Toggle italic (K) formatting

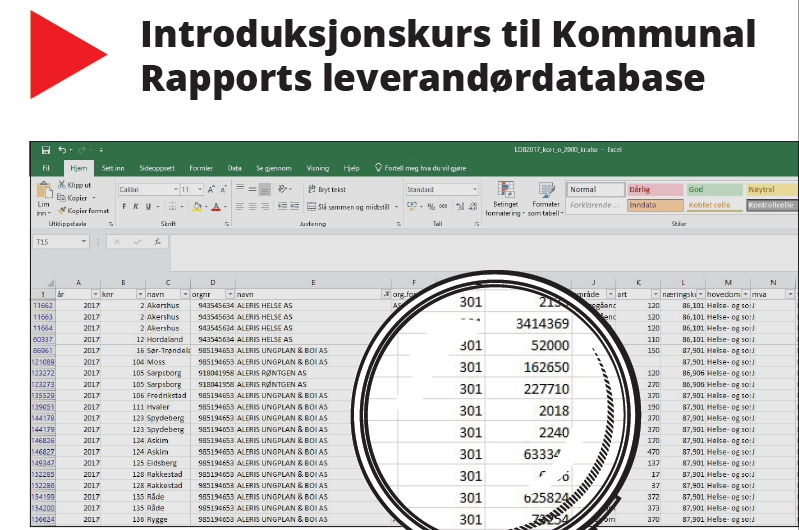coord(136,206)
